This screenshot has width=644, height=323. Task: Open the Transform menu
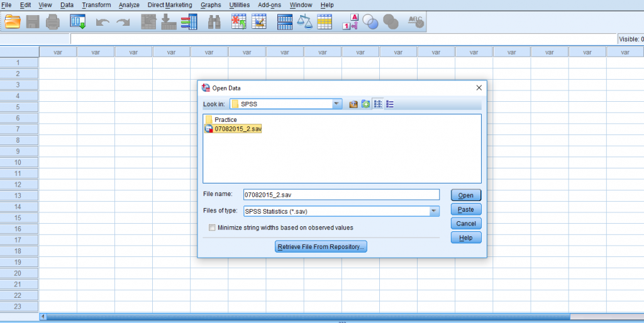(x=96, y=5)
